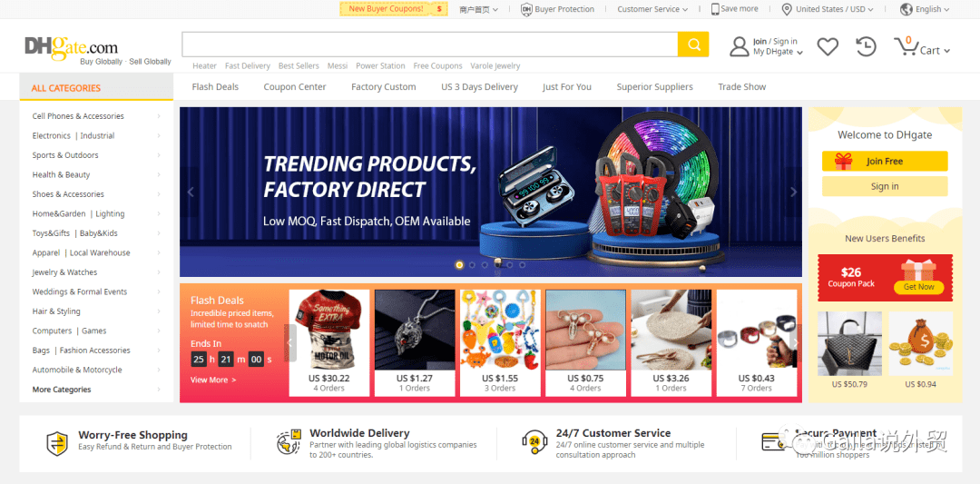Select the first banner carousel dot
Viewport: 980px width, 484px height.
[459, 264]
